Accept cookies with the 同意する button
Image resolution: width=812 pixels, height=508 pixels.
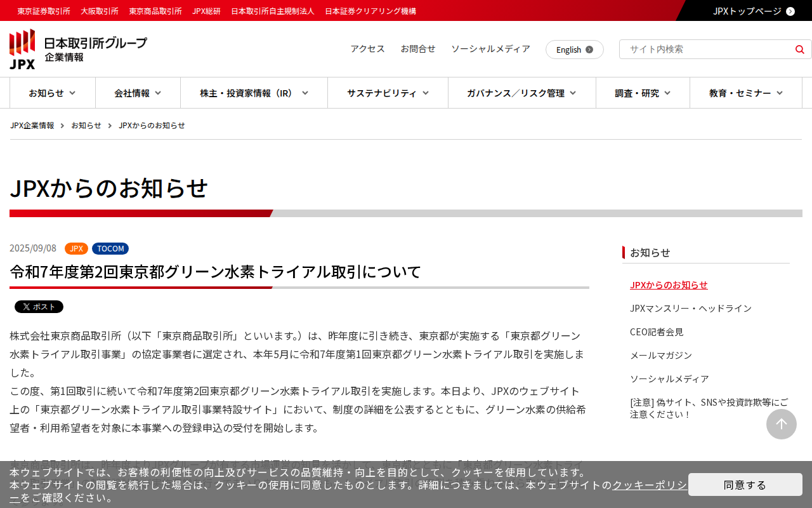(745, 485)
